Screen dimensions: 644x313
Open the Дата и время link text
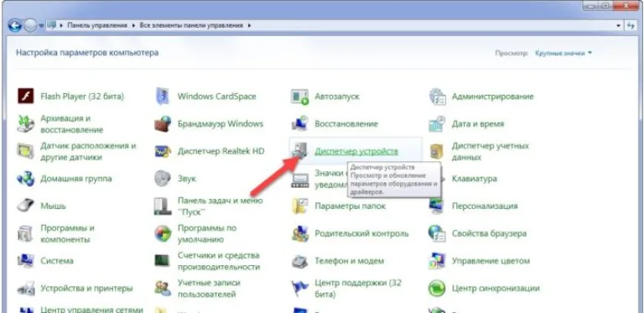[478, 123]
